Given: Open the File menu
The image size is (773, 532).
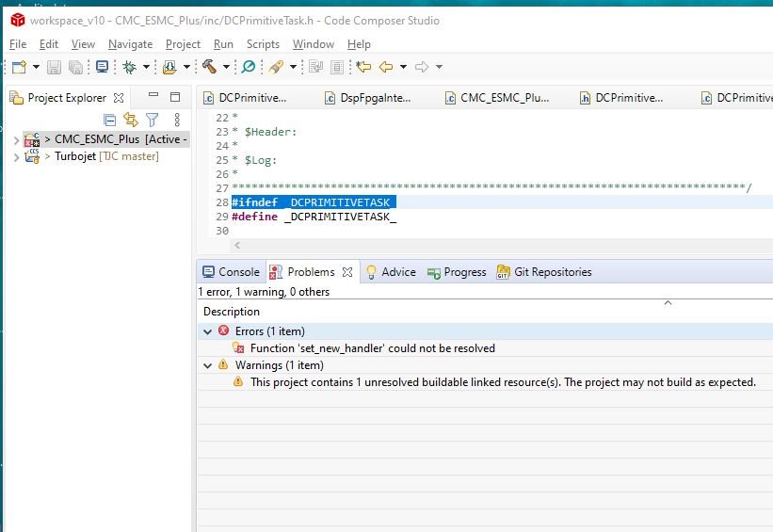Looking at the screenshot, I should [x=18, y=44].
